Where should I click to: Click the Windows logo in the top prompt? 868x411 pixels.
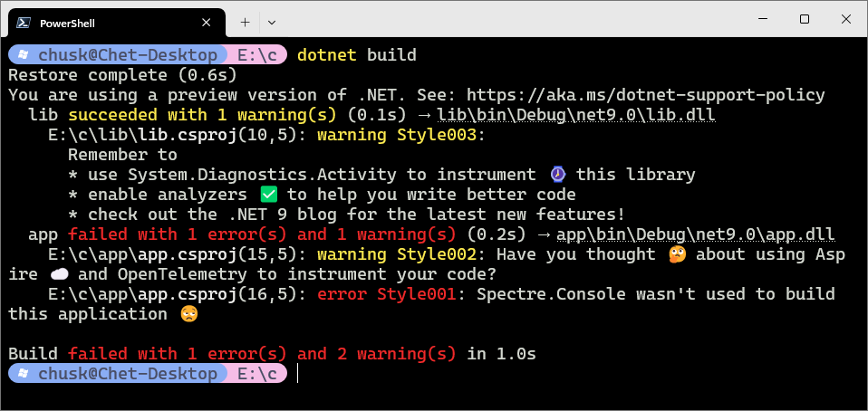(x=23, y=55)
